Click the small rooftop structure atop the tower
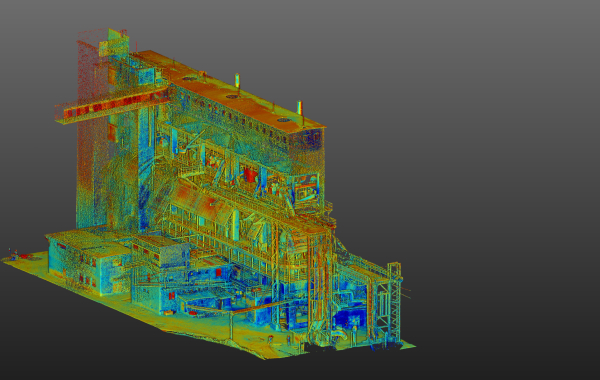The image size is (600, 380). coord(114,43)
